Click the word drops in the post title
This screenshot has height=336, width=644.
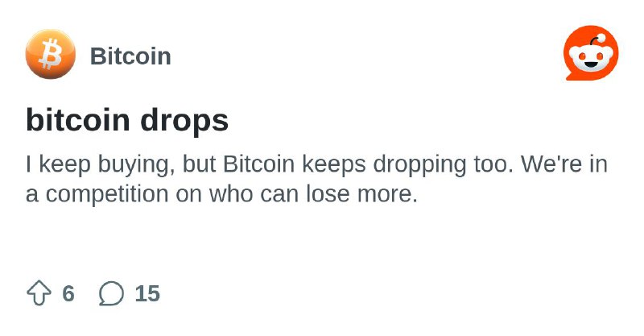(x=184, y=121)
